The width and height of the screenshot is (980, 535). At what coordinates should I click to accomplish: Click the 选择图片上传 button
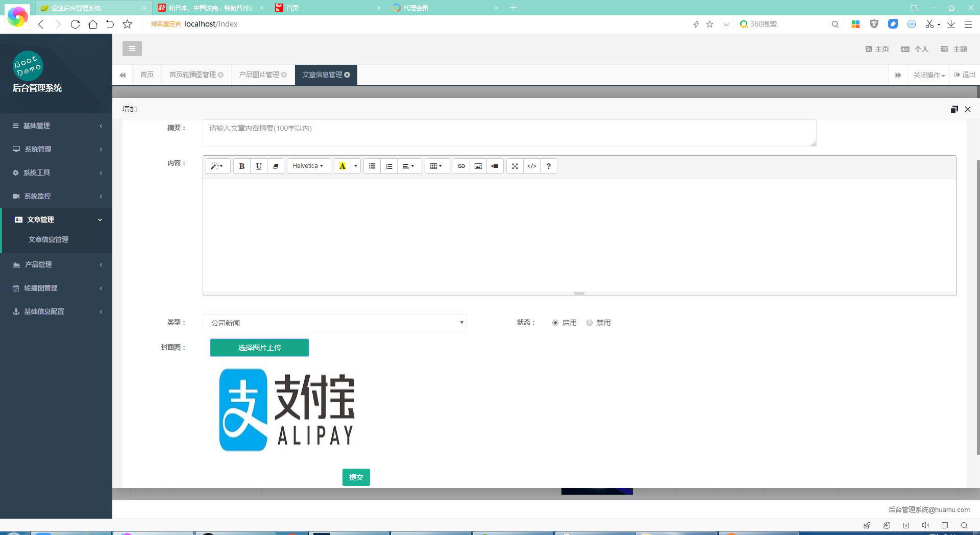click(x=259, y=348)
